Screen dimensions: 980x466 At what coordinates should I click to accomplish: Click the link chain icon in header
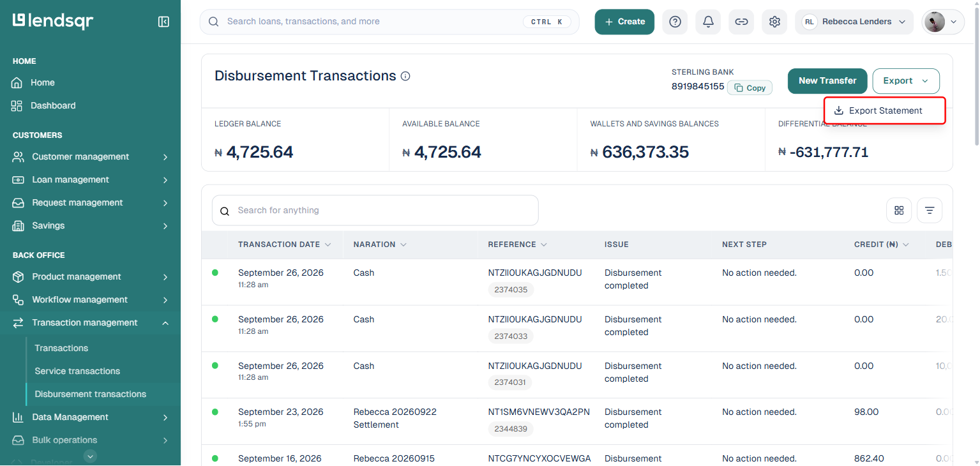(741, 22)
